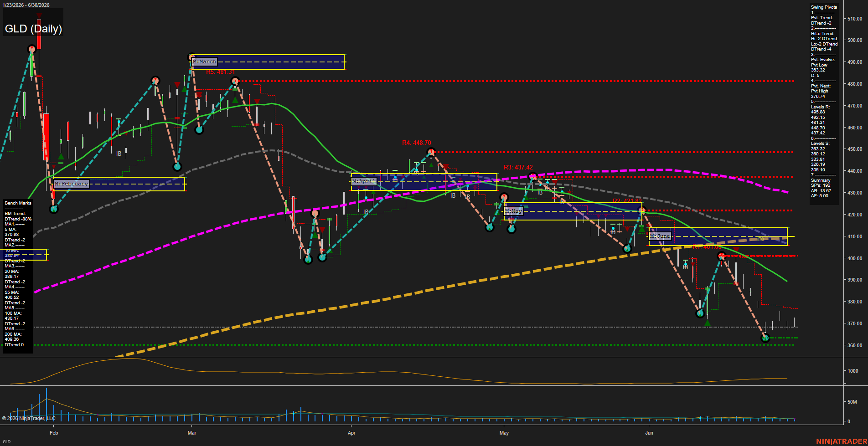868x446 pixels.
Task: Click the 480.00 price axis label
Action: 855,84
